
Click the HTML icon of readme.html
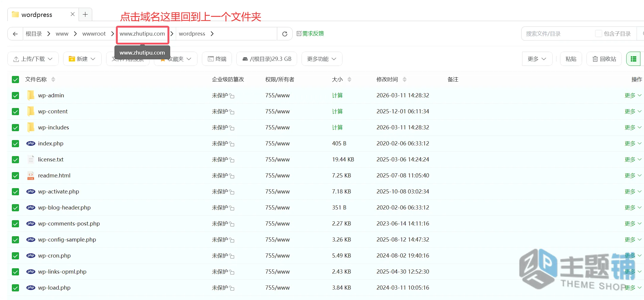tap(31, 175)
